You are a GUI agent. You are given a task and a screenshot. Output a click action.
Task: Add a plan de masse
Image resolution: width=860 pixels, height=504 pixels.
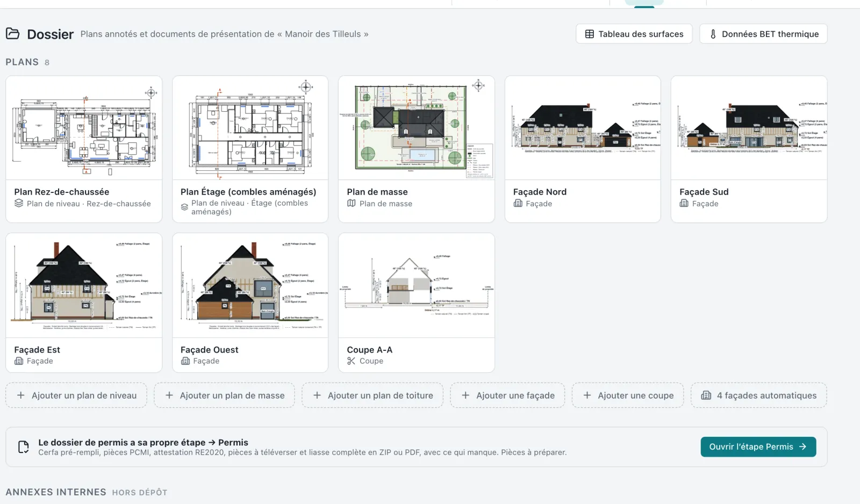pyautogui.click(x=224, y=395)
